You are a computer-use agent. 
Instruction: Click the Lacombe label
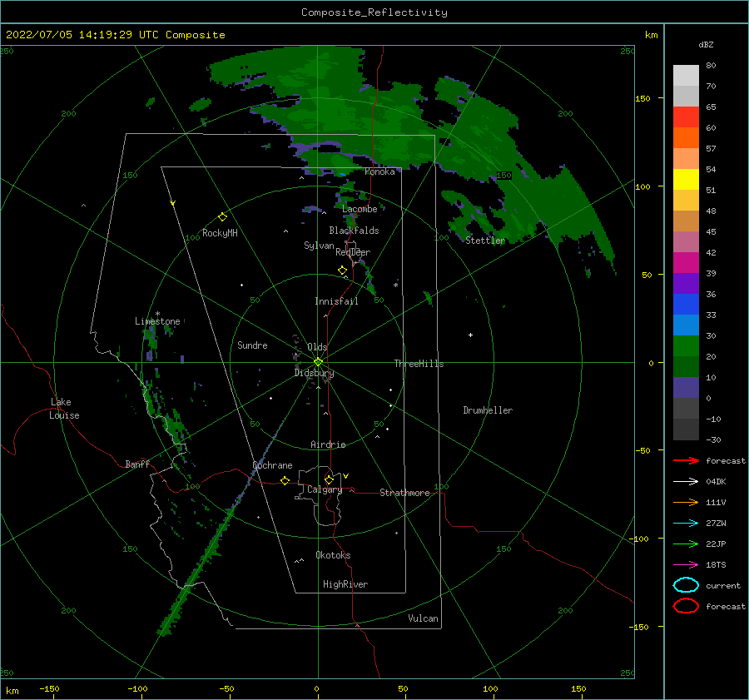pos(360,209)
